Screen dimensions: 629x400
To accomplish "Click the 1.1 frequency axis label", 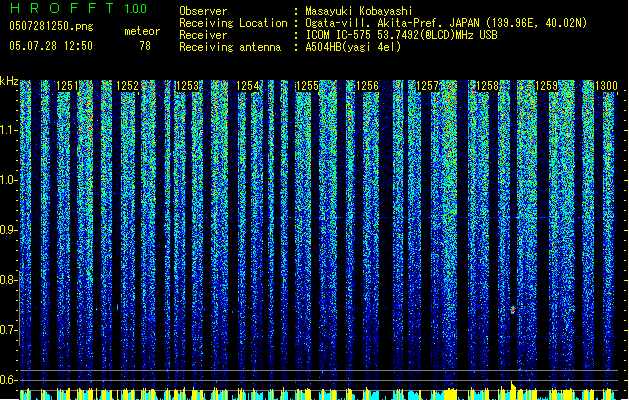I will [x=9, y=130].
